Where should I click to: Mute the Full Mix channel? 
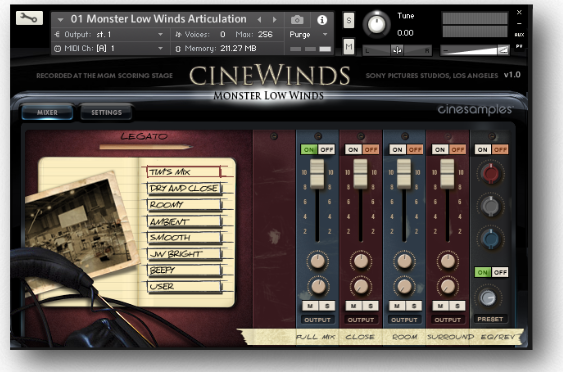pyautogui.click(x=310, y=306)
